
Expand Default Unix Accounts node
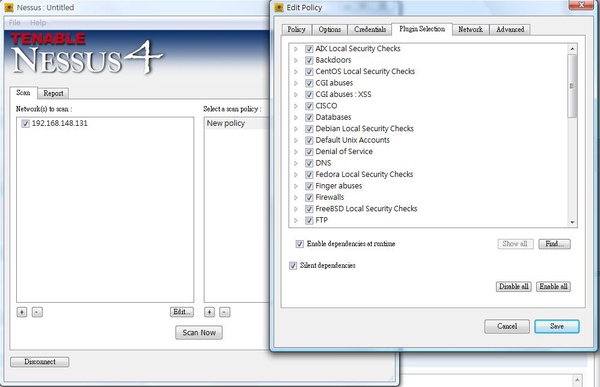[296, 140]
